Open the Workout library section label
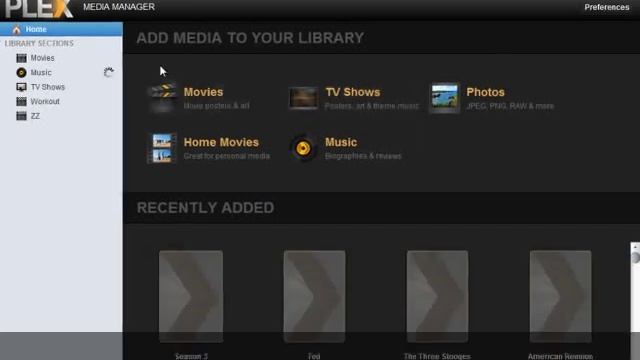This screenshot has width=640, height=360. pyautogui.click(x=45, y=101)
